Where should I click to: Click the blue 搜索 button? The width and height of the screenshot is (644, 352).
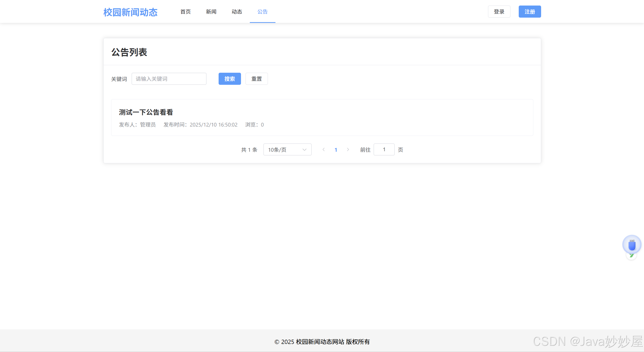pos(229,79)
